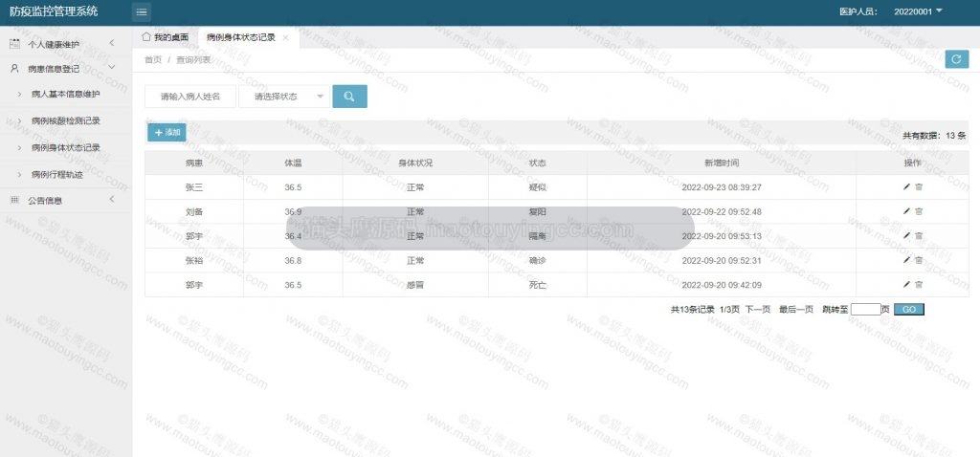Expand the 公告信息 menu chevron
This screenshot has height=457, width=980.
click(x=111, y=199)
